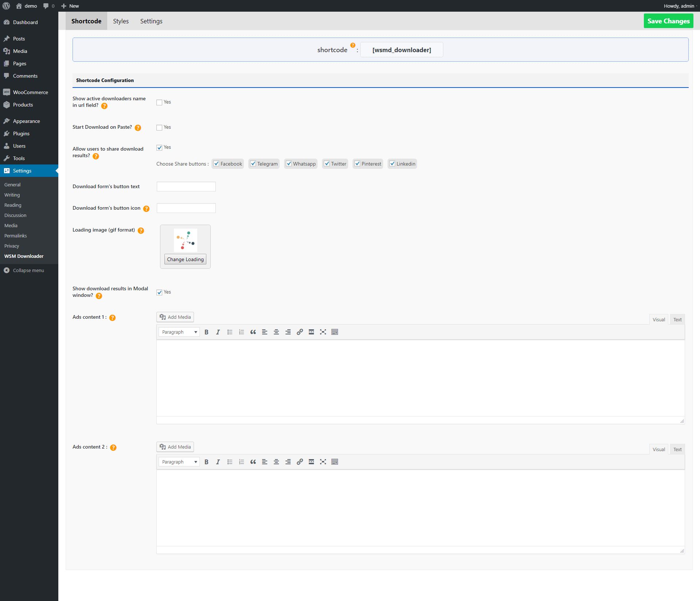Click Align center icon in Ads content 2
The image size is (700, 601).
point(276,462)
